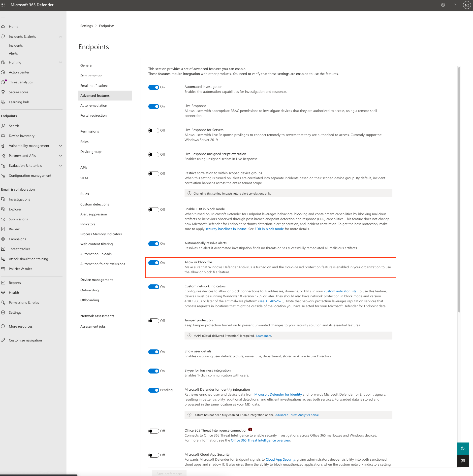Viewport: 473px width, 476px height.
Task: Open Assessment jobs under Network assessments
Action: (93, 326)
